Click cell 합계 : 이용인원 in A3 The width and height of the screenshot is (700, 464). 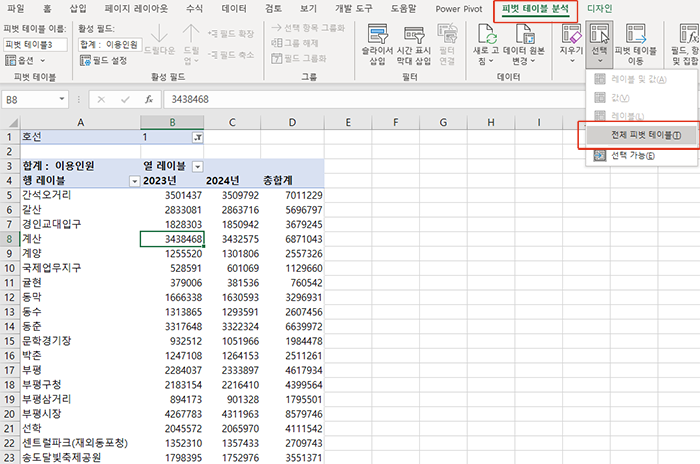coord(80,166)
